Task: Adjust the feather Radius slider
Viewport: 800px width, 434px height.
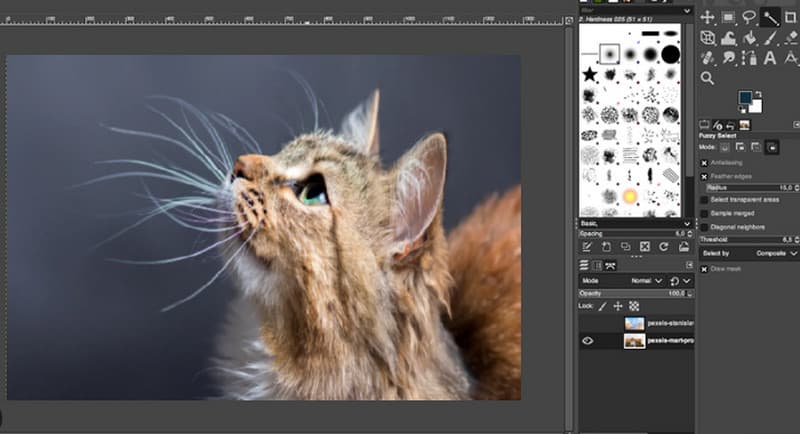Action: click(x=753, y=188)
